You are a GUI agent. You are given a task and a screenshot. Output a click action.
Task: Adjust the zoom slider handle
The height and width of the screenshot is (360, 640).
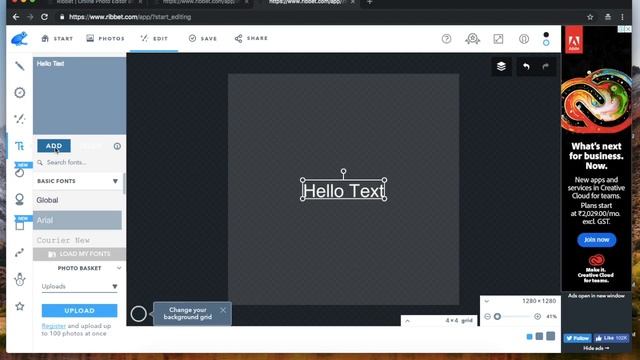click(x=497, y=316)
